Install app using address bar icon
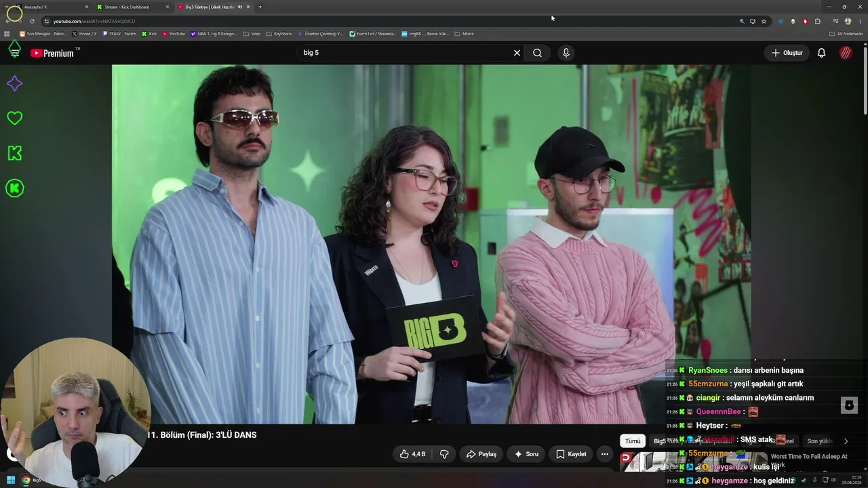The width and height of the screenshot is (868, 488). tap(753, 21)
